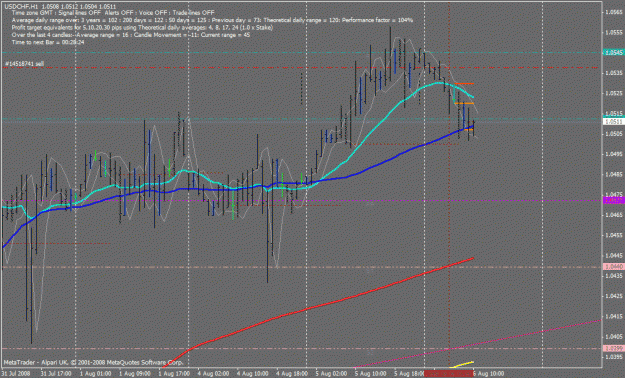This screenshot has width=625, height=378.
Task: Click the teal 1.0545 price level tag
Action: point(613,52)
